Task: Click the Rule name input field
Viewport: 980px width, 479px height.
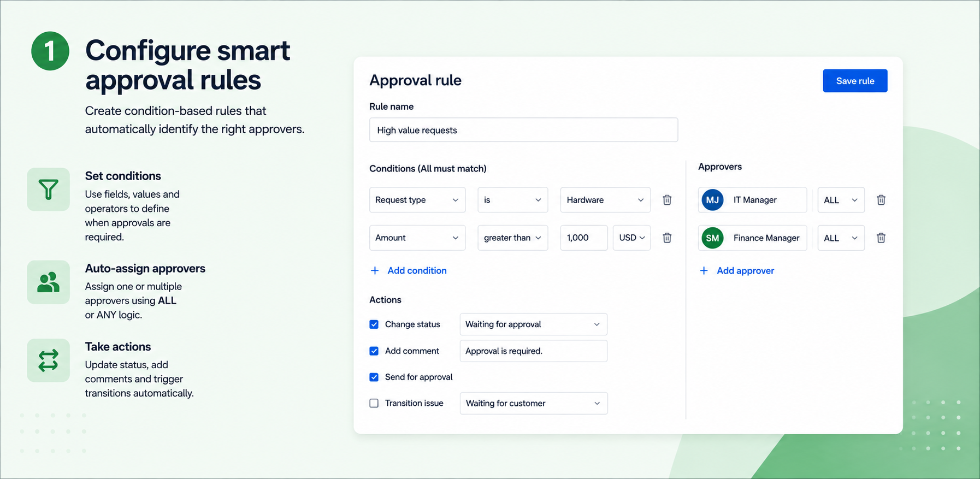Action: click(524, 130)
